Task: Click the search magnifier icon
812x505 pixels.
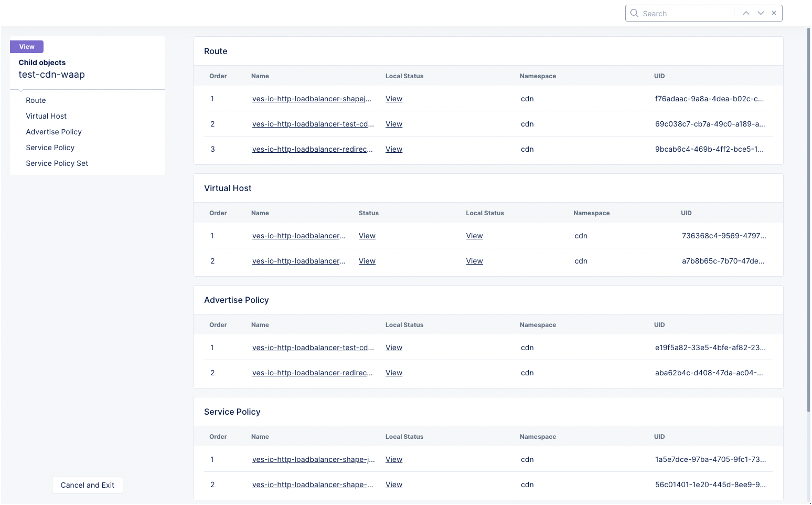Action: (634, 13)
